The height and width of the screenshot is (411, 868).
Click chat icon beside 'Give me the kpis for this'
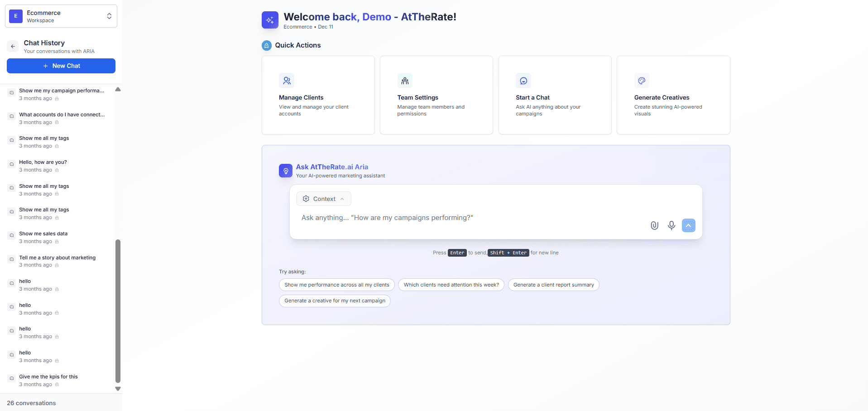(12, 378)
